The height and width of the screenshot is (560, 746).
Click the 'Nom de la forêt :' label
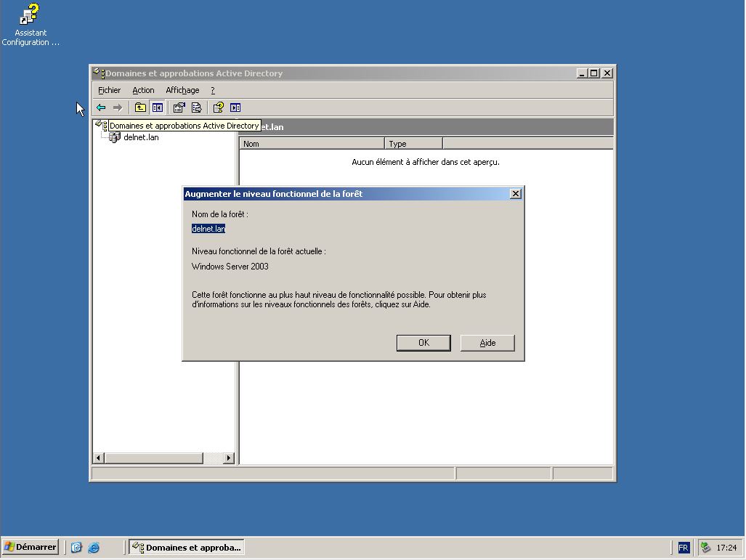(220, 214)
